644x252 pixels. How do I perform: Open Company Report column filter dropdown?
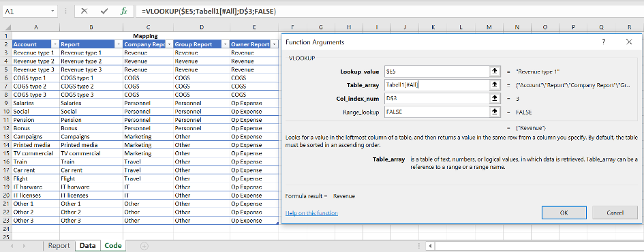[x=169, y=44]
